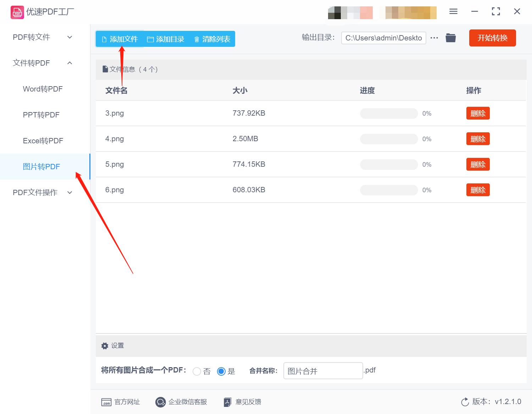Image resolution: width=532 pixels, height=414 pixels.
Task: Click the 官方网址 official website icon
Action: pyautogui.click(x=106, y=402)
